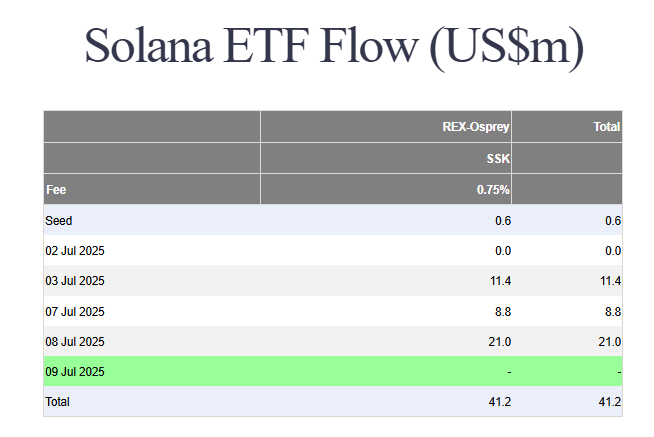Screen dimensions: 654x437
Task: Select 21.0 in the REX-Osprey column
Action: pos(501,341)
